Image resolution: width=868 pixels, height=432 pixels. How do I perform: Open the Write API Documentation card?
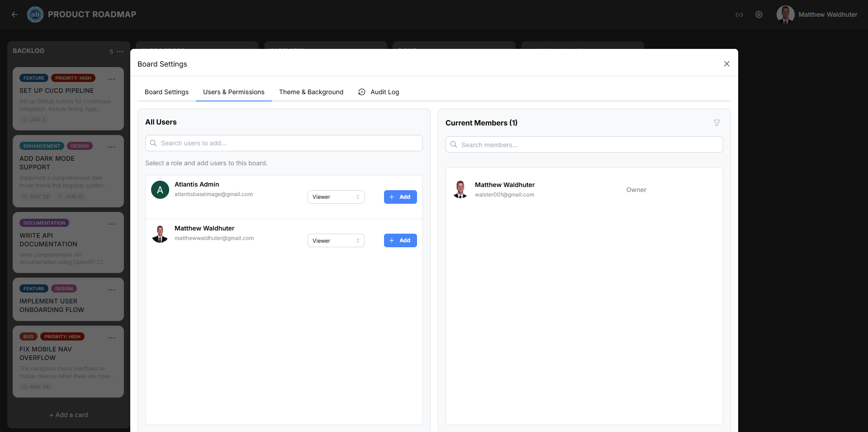pos(68,242)
